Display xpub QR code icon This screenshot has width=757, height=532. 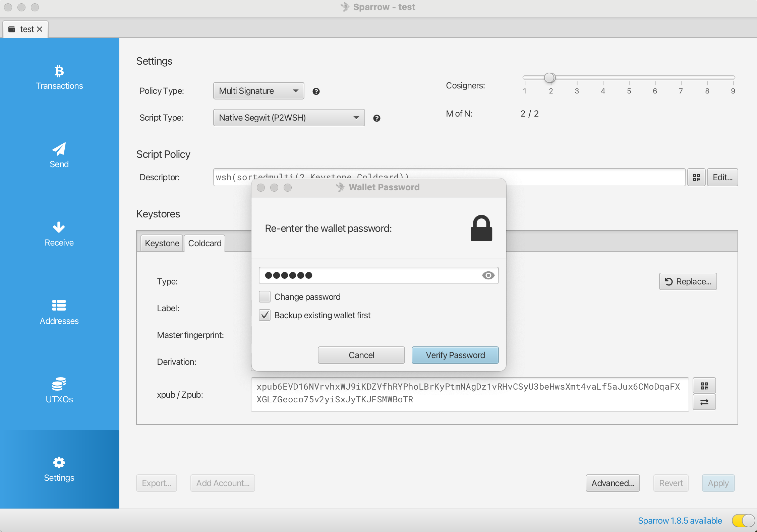(704, 386)
